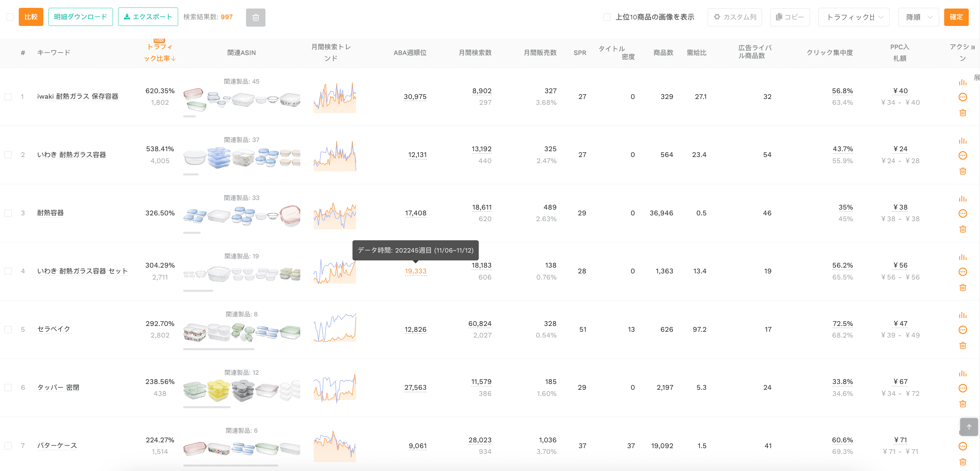Check the row 5 セラベイク checkbox
The height and width of the screenshot is (471, 980).
click(x=8, y=329)
